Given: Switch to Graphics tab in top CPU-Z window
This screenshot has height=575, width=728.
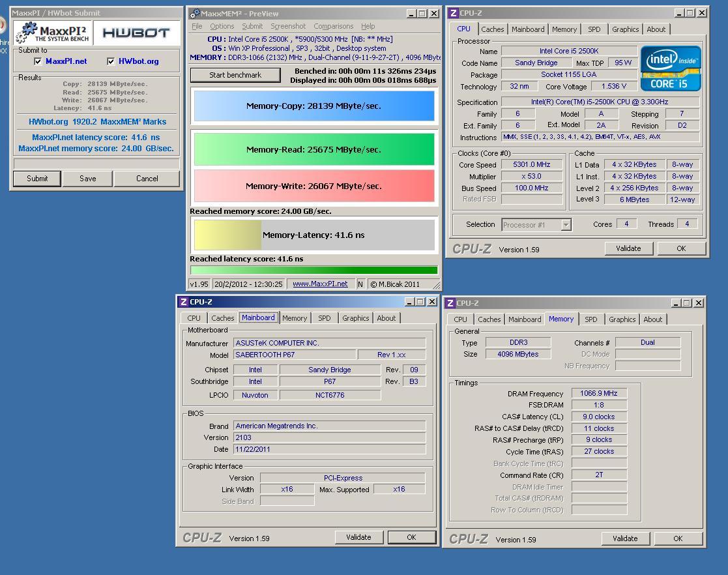Looking at the screenshot, I should click(x=626, y=29).
